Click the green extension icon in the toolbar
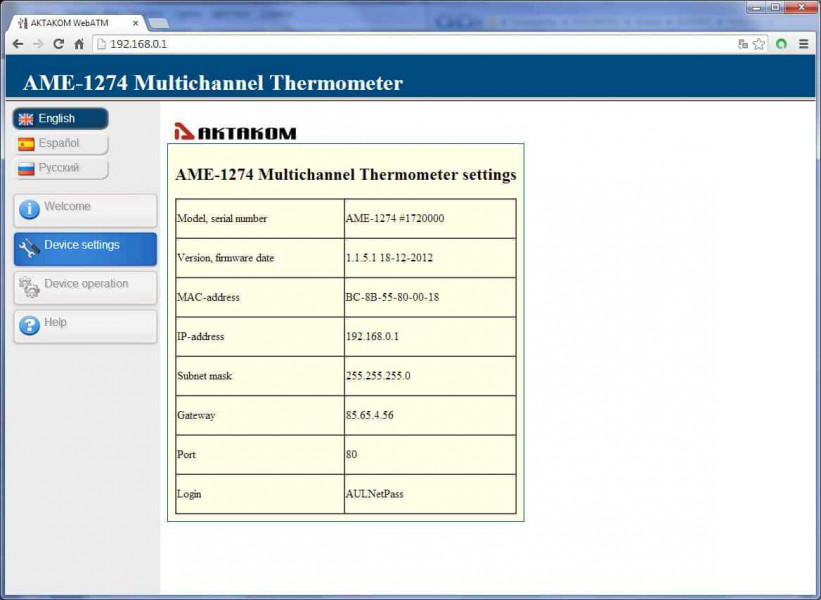Viewport: 821px width, 600px height. pos(781,44)
